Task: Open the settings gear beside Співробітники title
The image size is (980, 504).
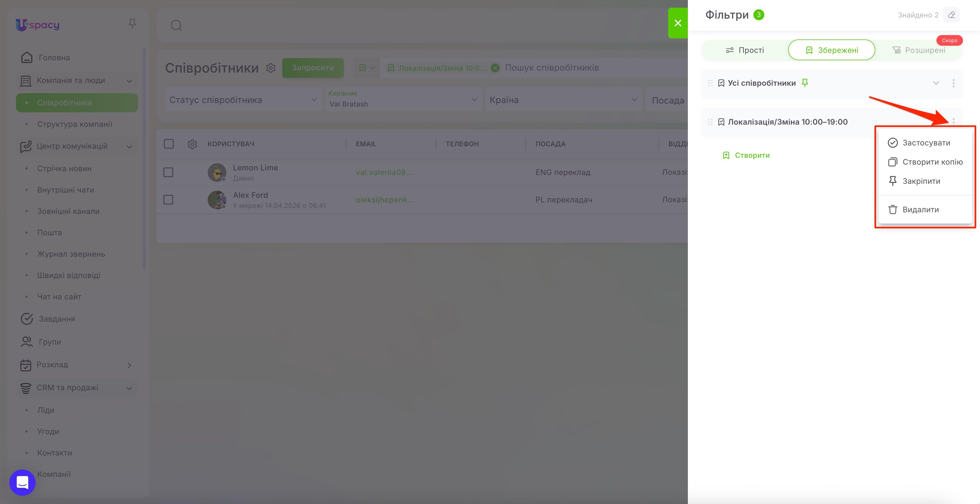Action: pyautogui.click(x=270, y=68)
